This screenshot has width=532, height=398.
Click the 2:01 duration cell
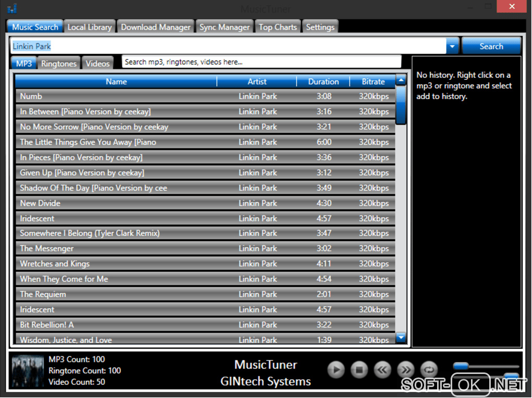click(x=324, y=294)
